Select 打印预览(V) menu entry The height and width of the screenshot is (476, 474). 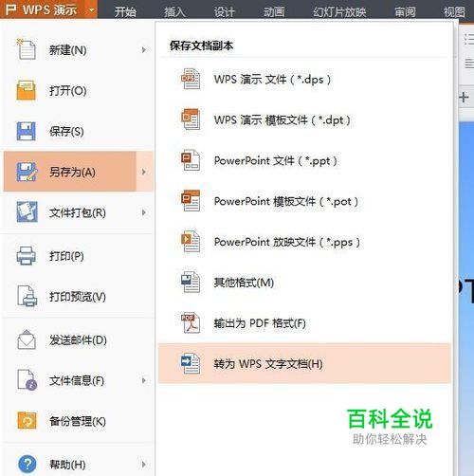[x=79, y=296]
